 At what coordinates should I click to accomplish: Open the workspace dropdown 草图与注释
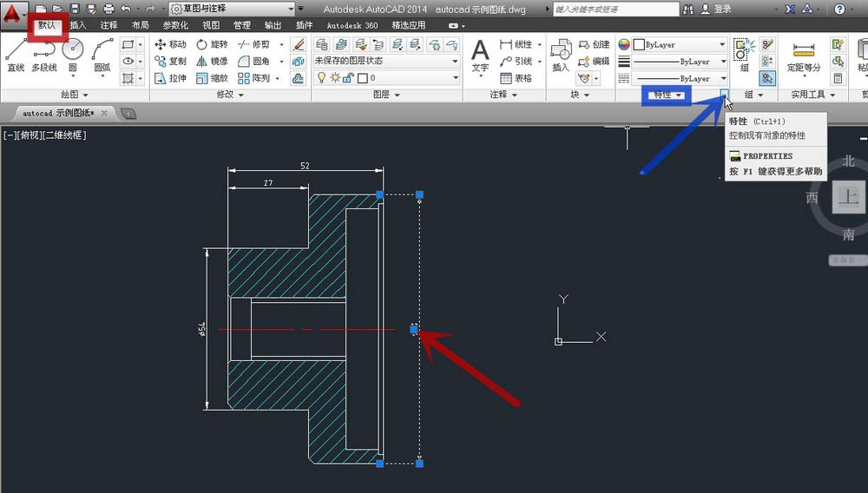click(x=232, y=9)
